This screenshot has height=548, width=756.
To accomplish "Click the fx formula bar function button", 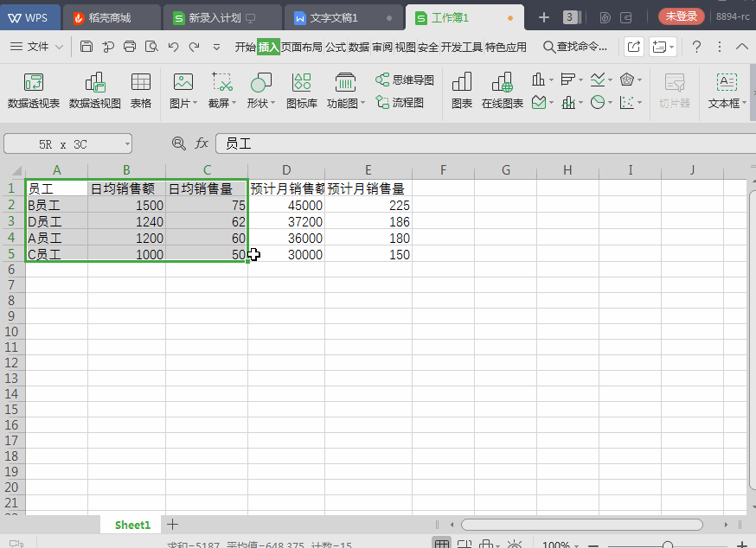I will pos(202,143).
